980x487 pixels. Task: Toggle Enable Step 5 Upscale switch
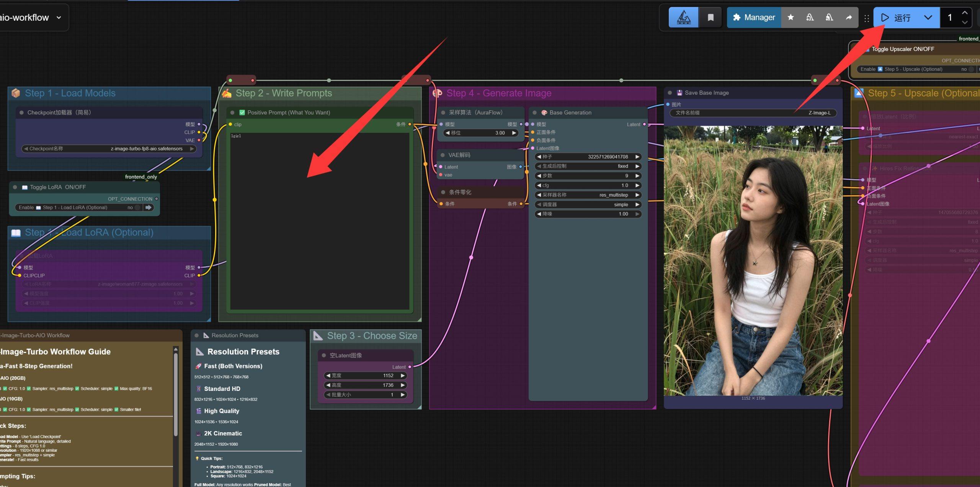(x=970, y=69)
